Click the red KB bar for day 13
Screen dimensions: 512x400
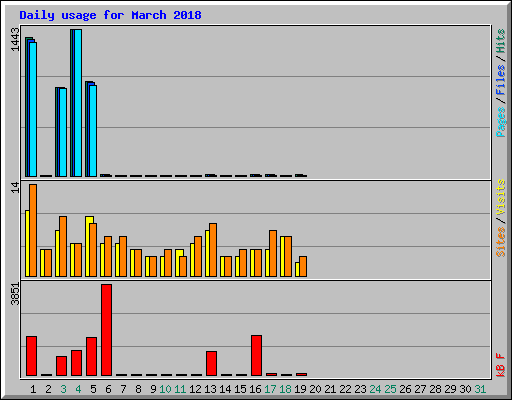(x=212, y=364)
